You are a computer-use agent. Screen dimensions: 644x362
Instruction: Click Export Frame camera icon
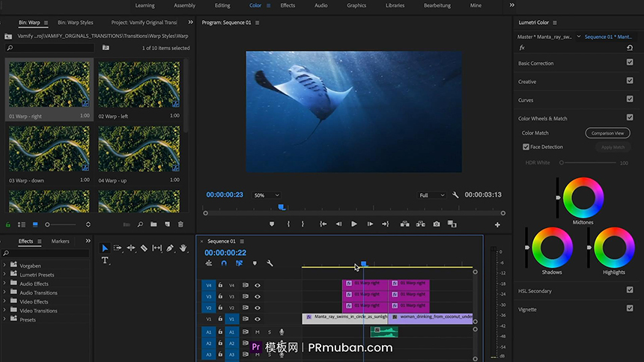click(x=436, y=224)
